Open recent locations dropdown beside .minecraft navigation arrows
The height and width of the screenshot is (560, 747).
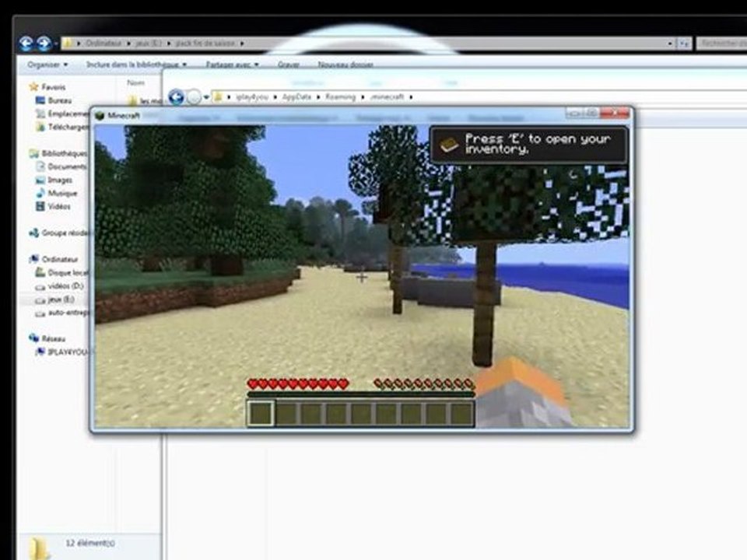(x=206, y=97)
